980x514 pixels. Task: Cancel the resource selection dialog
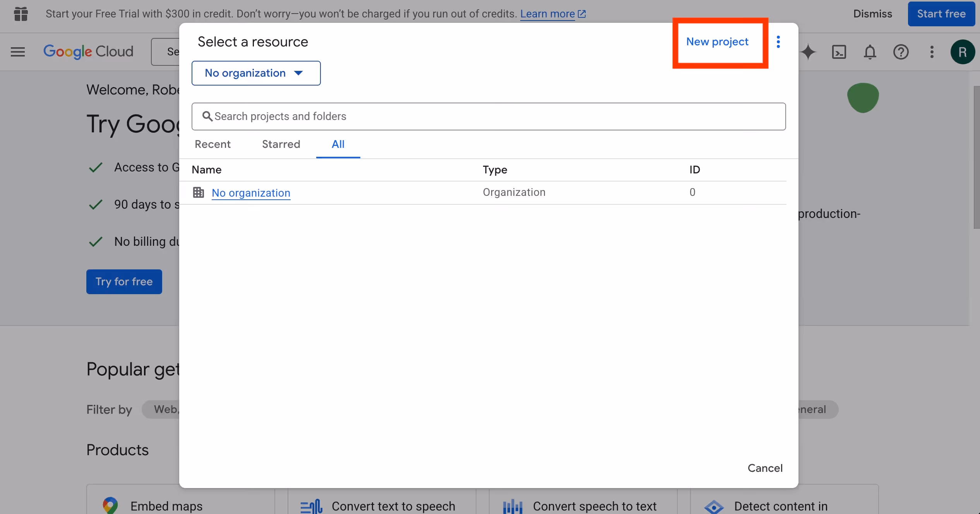pyautogui.click(x=765, y=468)
